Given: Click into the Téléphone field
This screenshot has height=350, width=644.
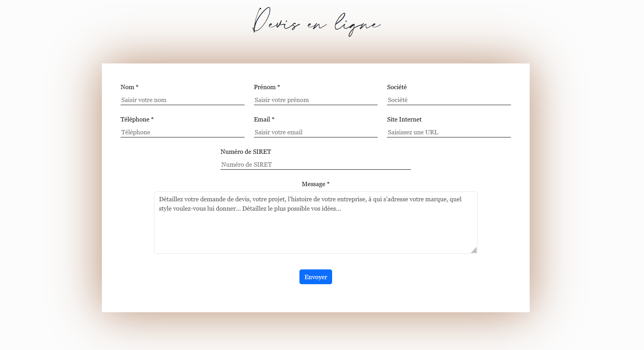Looking at the screenshot, I should coord(182,132).
